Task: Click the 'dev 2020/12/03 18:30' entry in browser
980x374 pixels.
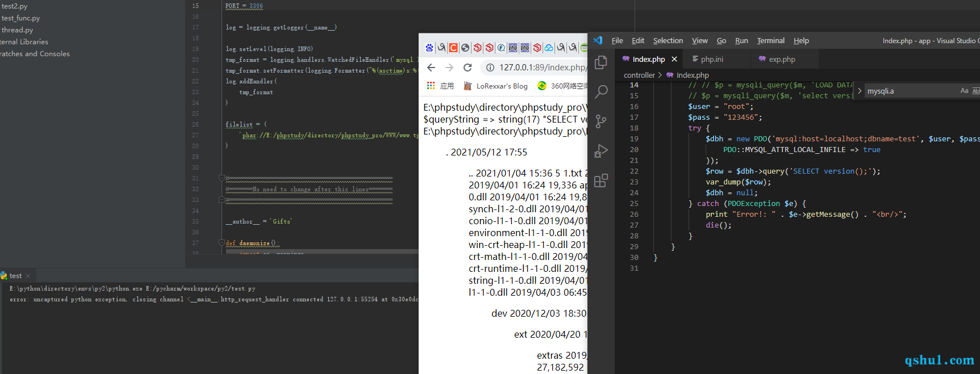Action: point(539,313)
